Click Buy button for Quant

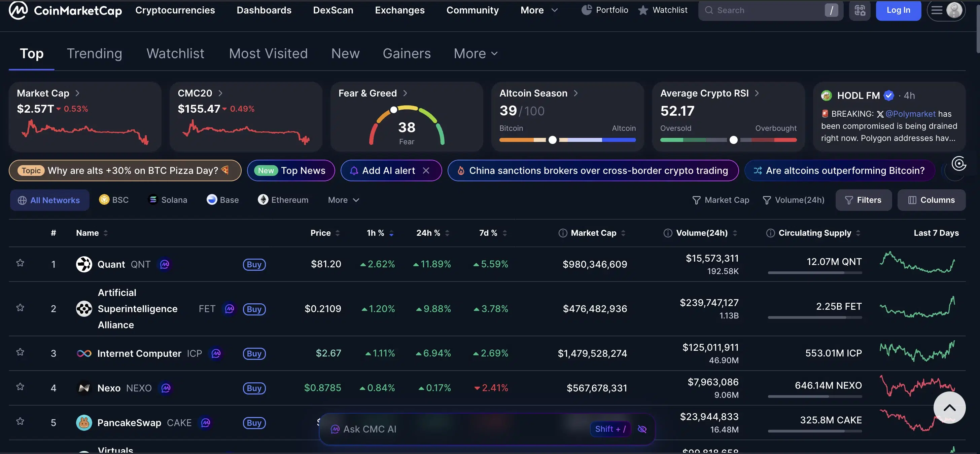click(x=254, y=265)
